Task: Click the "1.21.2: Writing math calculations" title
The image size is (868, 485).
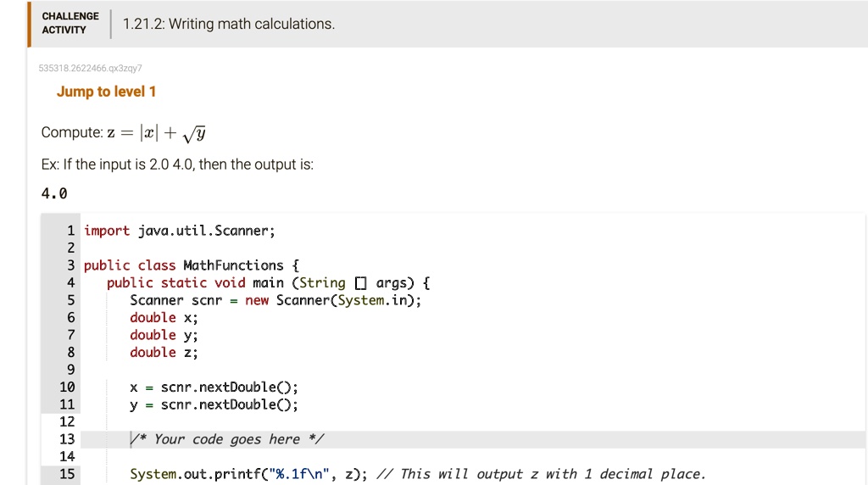Action: point(229,24)
